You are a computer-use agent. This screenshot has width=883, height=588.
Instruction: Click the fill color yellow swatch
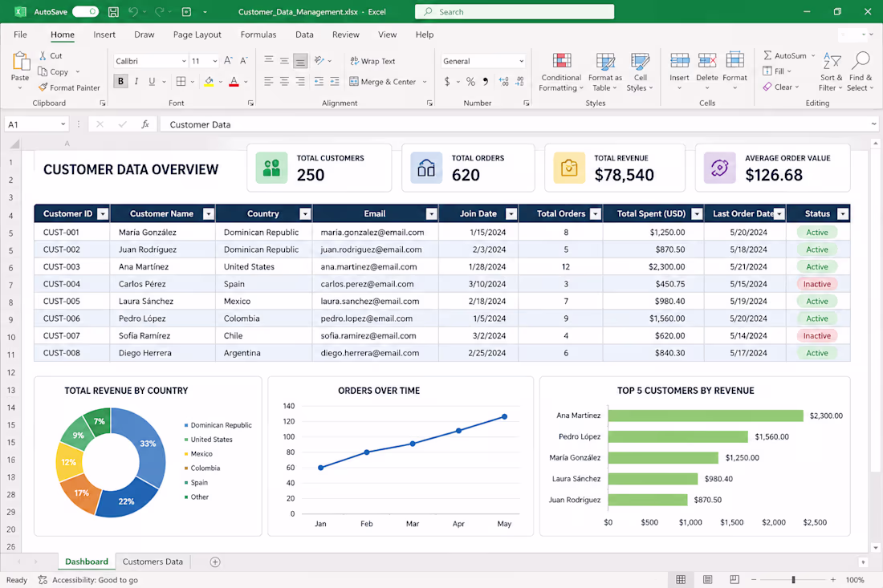(209, 82)
